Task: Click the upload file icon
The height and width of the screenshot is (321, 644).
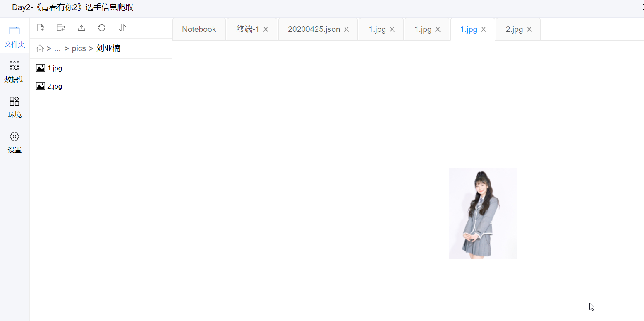Action: pyautogui.click(x=81, y=28)
